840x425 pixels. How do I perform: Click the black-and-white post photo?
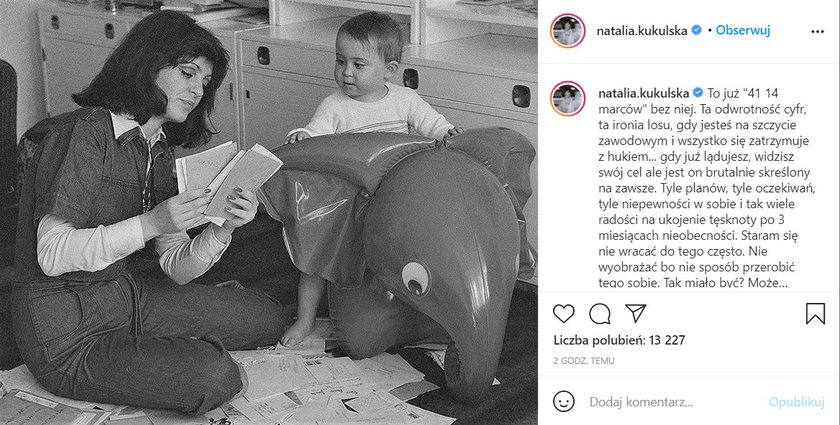[269, 212]
